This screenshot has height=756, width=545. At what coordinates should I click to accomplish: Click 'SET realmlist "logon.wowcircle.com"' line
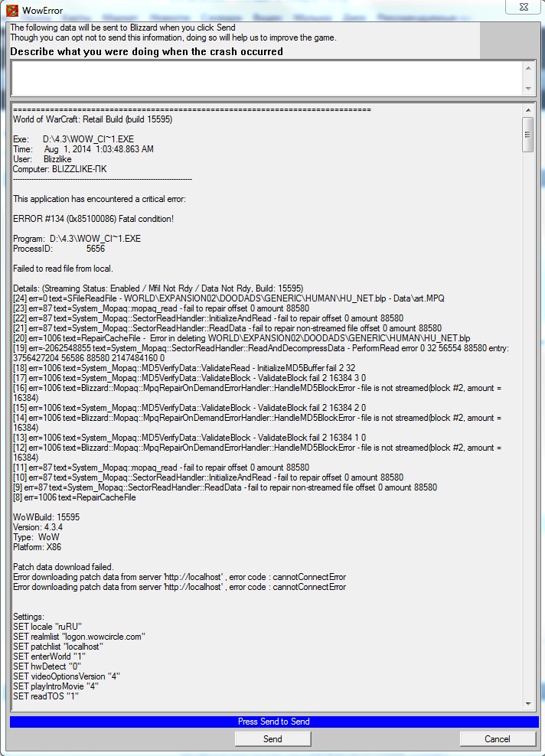coord(79,637)
